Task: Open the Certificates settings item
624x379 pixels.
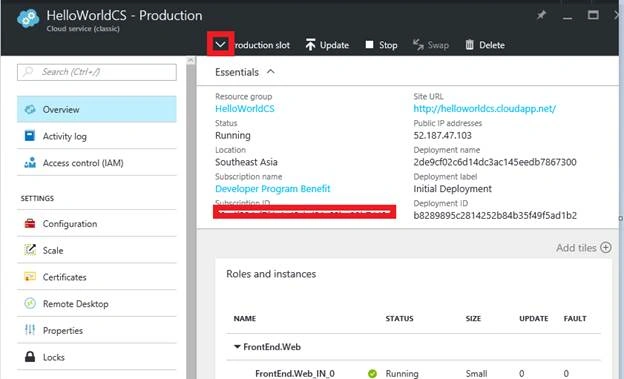Action: point(97,277)
